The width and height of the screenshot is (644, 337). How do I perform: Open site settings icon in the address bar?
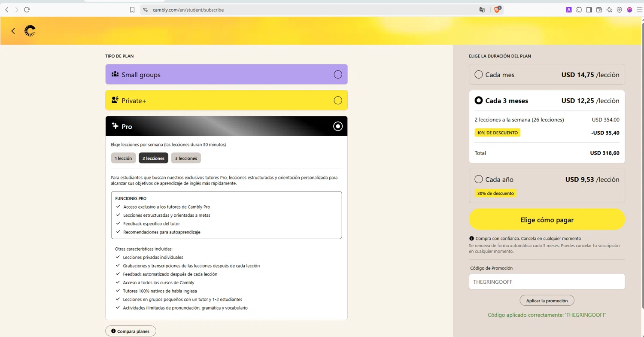coord(145,10)
